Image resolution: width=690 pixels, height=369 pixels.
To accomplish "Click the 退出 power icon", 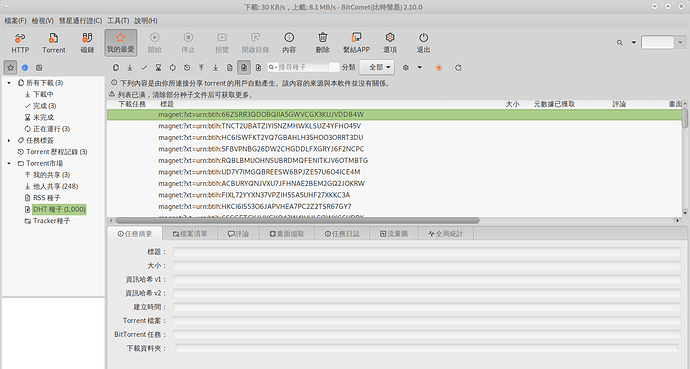I will pos(423,43).
